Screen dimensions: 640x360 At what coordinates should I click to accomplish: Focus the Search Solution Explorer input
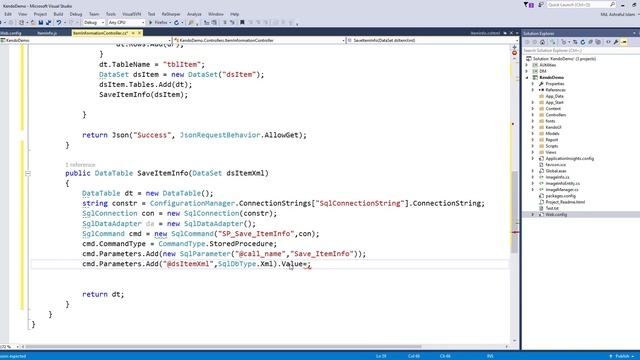click(580, 51)
